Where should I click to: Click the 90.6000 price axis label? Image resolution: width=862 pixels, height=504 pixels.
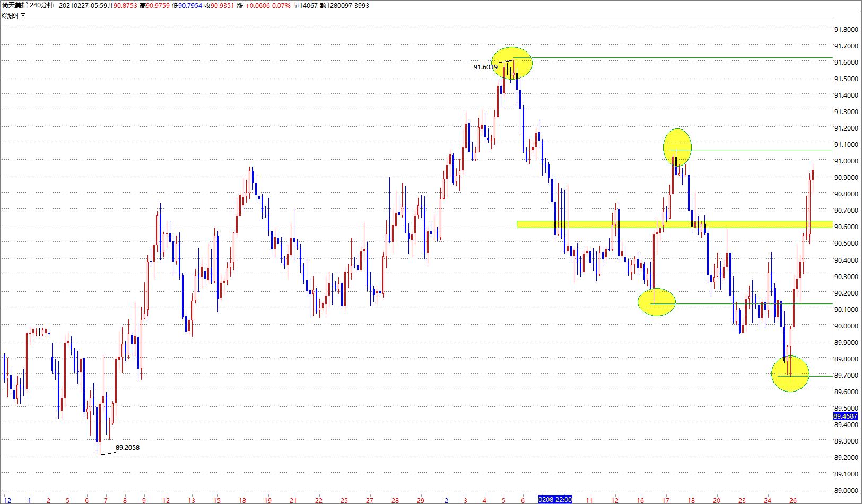click(x=846, y=227)
